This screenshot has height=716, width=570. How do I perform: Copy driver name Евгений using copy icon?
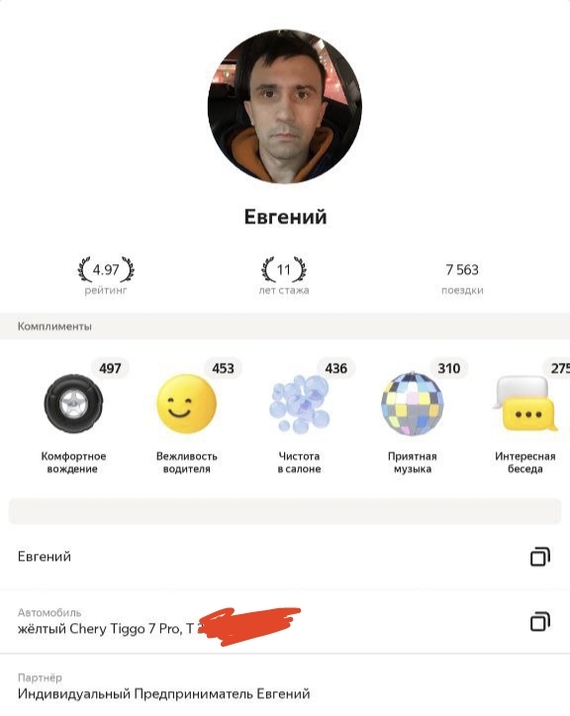540,557
